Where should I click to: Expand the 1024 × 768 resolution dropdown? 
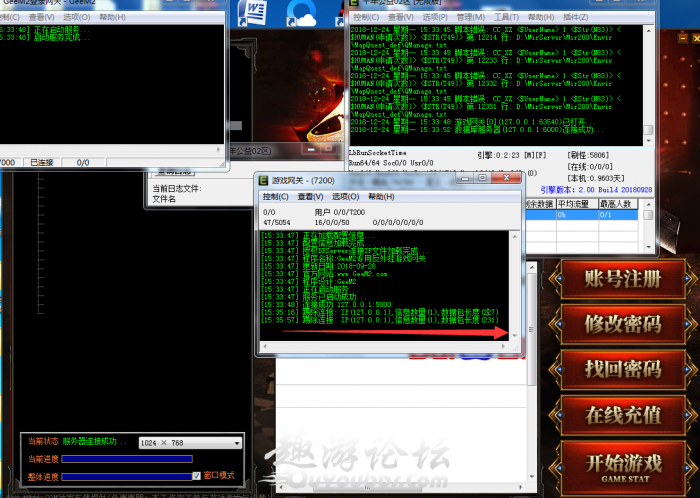(236, 442)
